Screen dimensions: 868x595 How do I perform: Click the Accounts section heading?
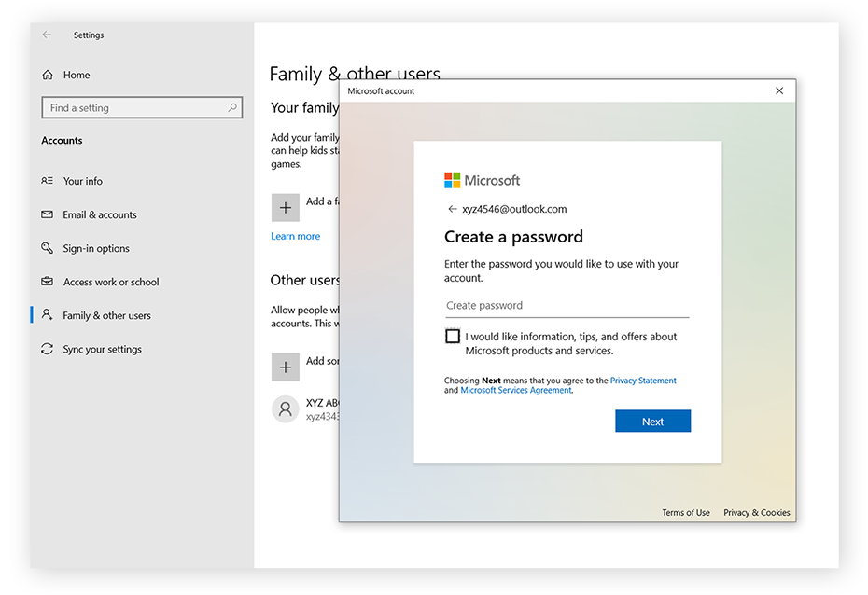[x=62, y=141]
